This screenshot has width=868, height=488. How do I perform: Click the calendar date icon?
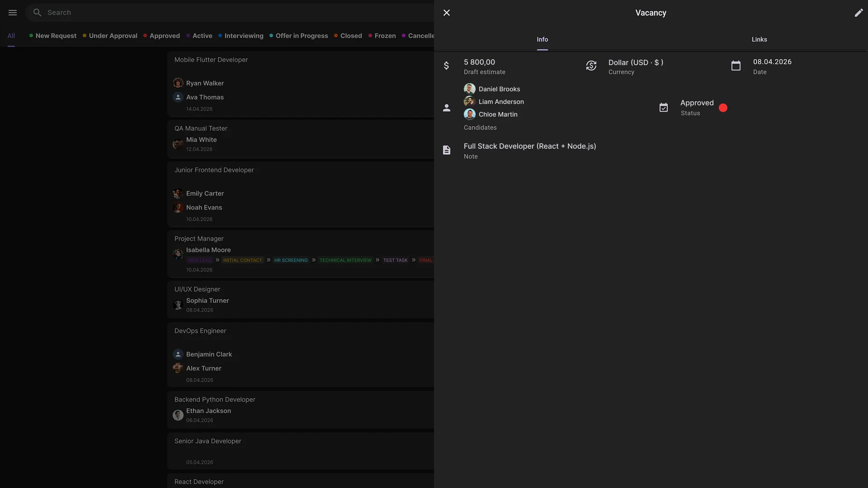point(736,66)
